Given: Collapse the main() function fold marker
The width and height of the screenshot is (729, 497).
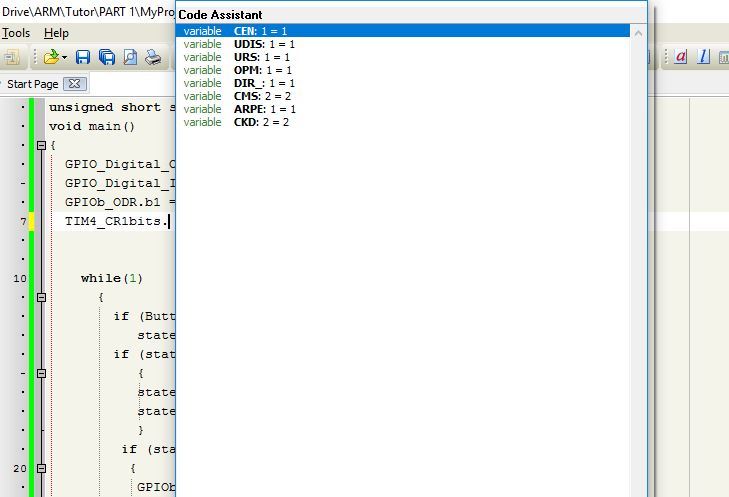Looking at the screenshot, I should tap(41, 146).
